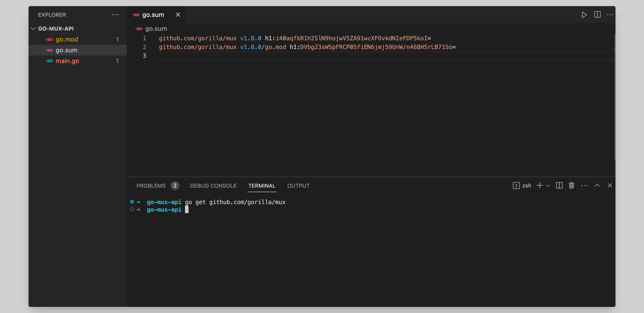Click the Run file play icon
644x313 pixels.
pos(584,15)
